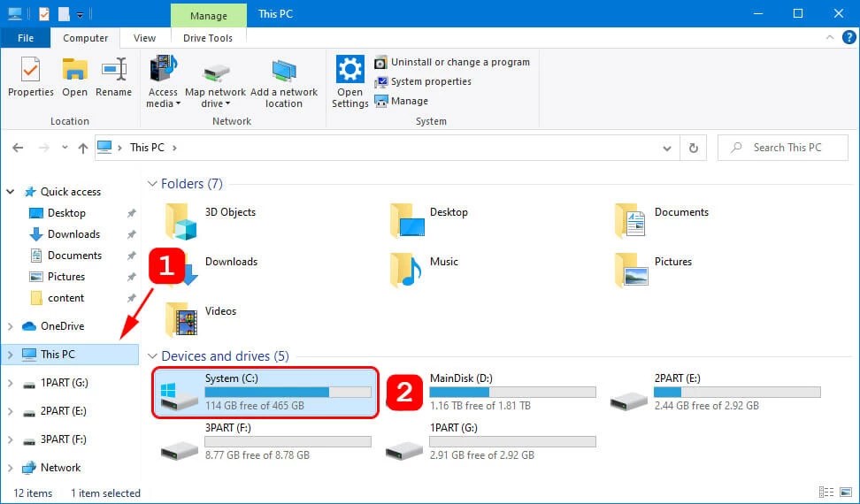
Task: Collapse the ribbon with the chevron
Action: click(x=830, y=38)
